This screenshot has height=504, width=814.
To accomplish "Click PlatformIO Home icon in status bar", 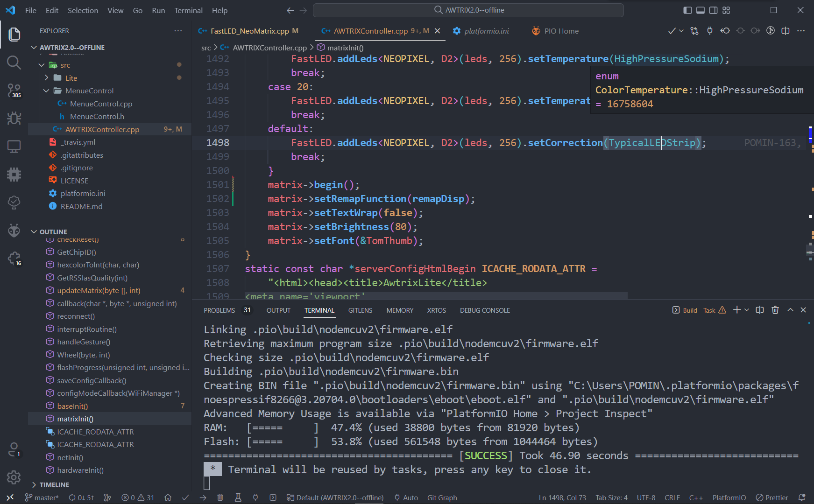I will tap(168, 497).
